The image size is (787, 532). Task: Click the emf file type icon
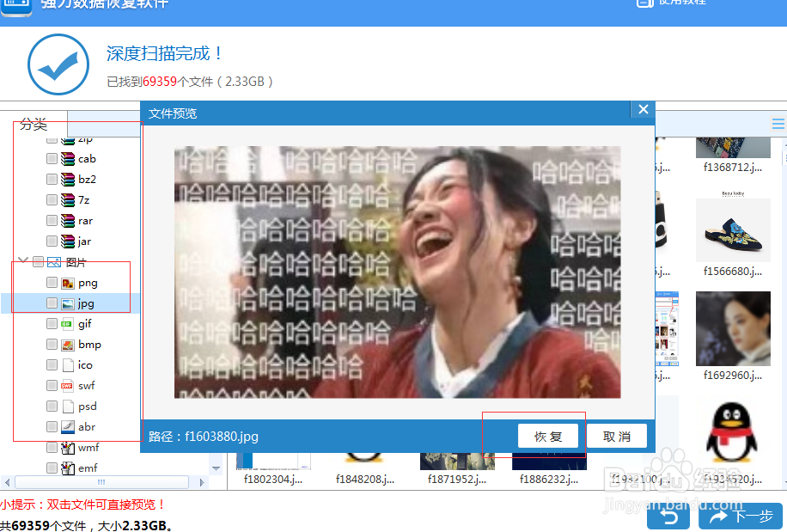coord(68,468)
